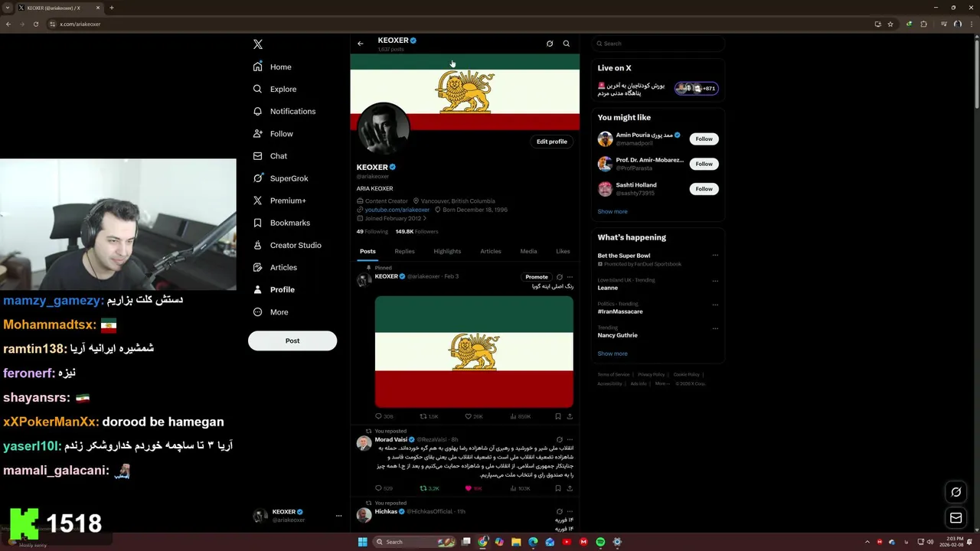Click the white Post button
Screen dimensions: 980x551
[x=292, y=341]
